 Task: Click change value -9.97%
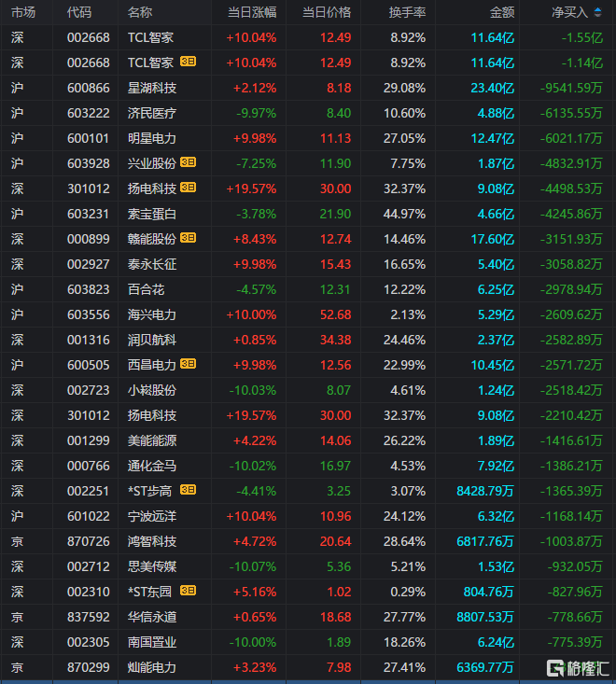click(256, 114)
